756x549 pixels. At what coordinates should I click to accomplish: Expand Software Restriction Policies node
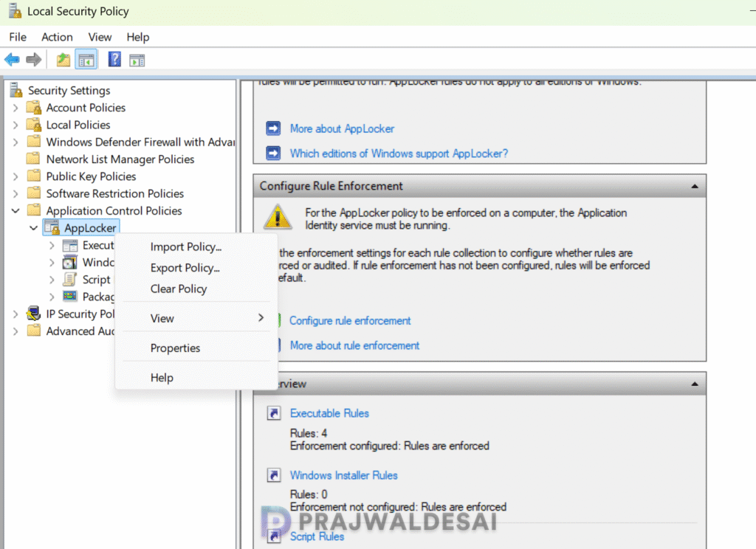point(16,194)
